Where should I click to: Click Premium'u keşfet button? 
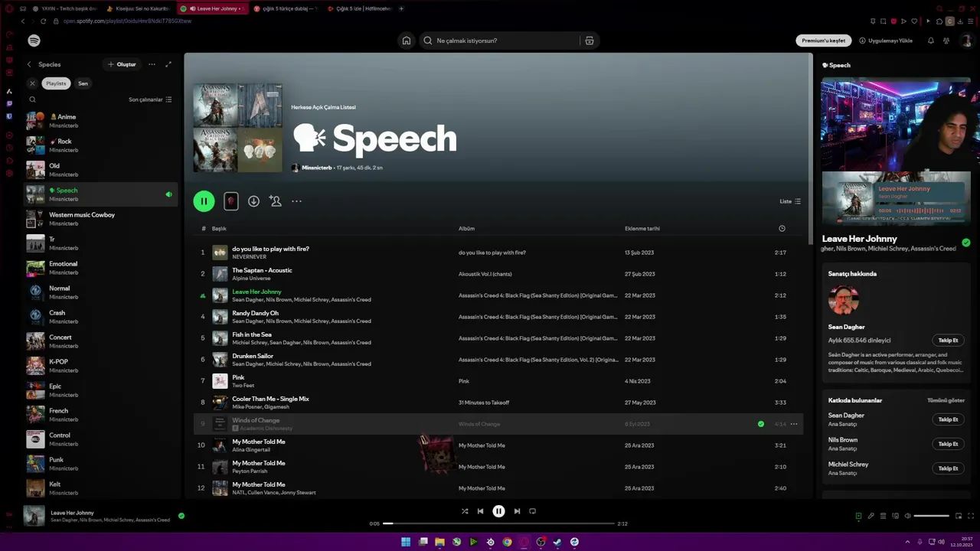click(x=824, y=41)
